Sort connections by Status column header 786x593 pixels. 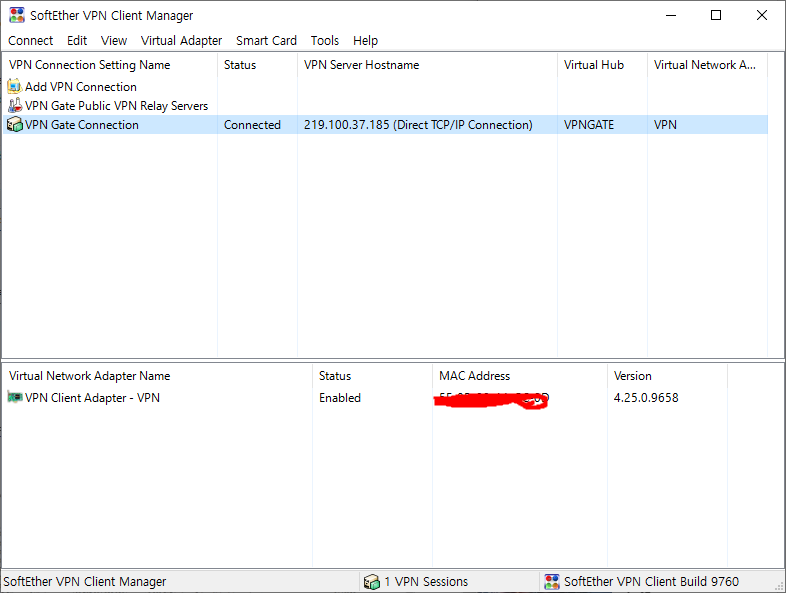[x=257, y=65]
